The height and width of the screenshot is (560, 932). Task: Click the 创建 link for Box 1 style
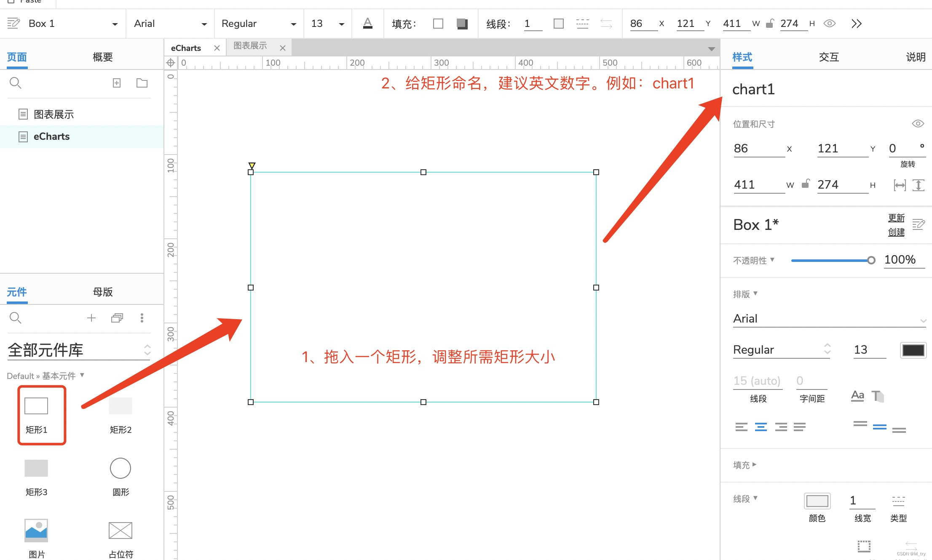tap(896, 232)
